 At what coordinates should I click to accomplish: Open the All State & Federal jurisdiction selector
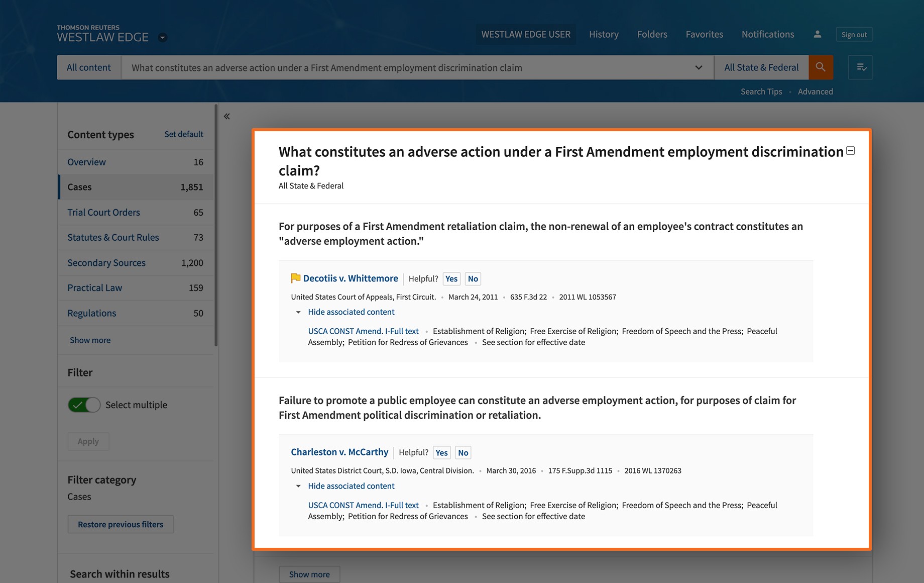pyautogui.click(x=761, y=67)
